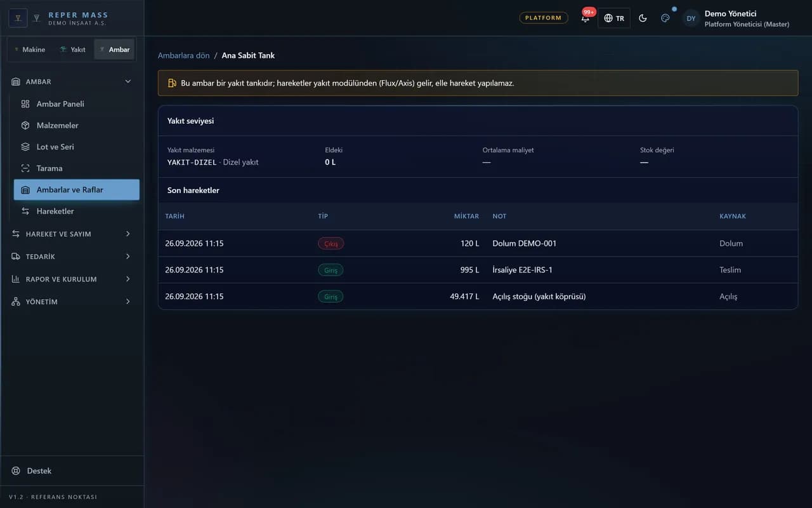Open the Demo Yönetici profile name
The height and width of the screenshot is (508, 812).
pyautogui.click(x=730, y=14)
